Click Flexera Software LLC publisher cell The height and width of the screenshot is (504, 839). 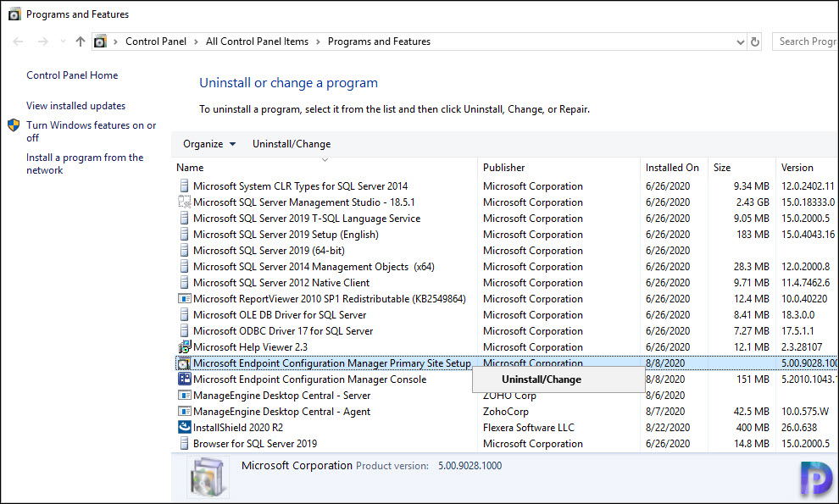(529, 428)
